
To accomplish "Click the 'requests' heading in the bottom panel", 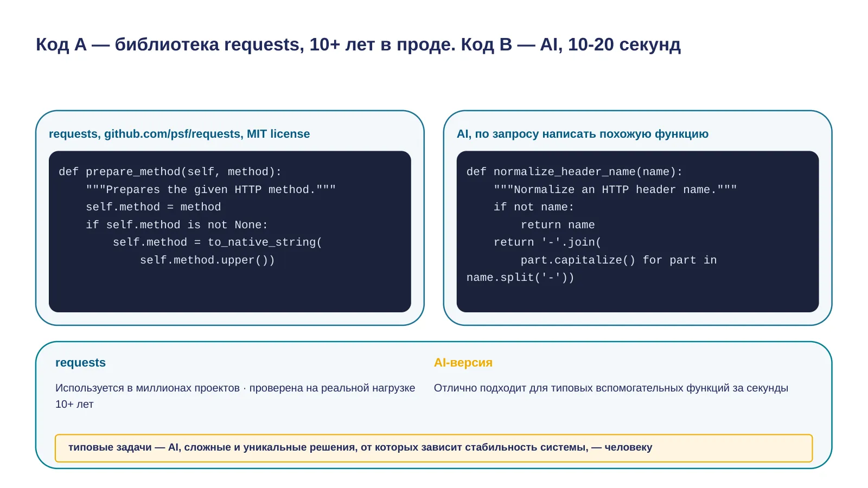I will 80,363.
